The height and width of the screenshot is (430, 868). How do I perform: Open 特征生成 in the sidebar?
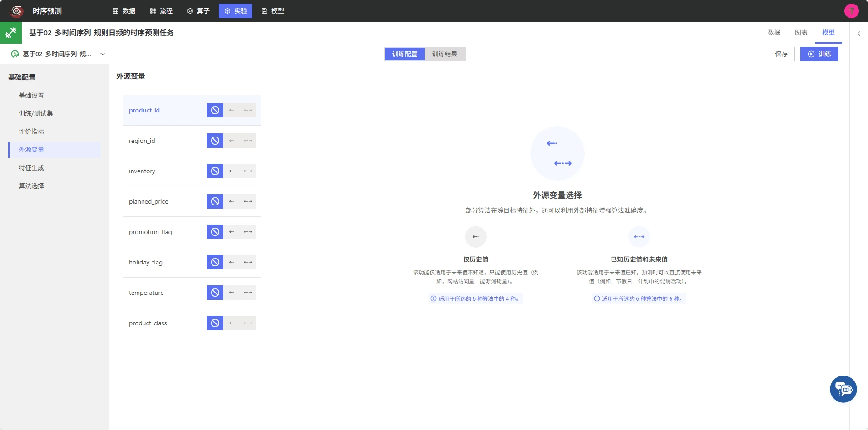54,168
